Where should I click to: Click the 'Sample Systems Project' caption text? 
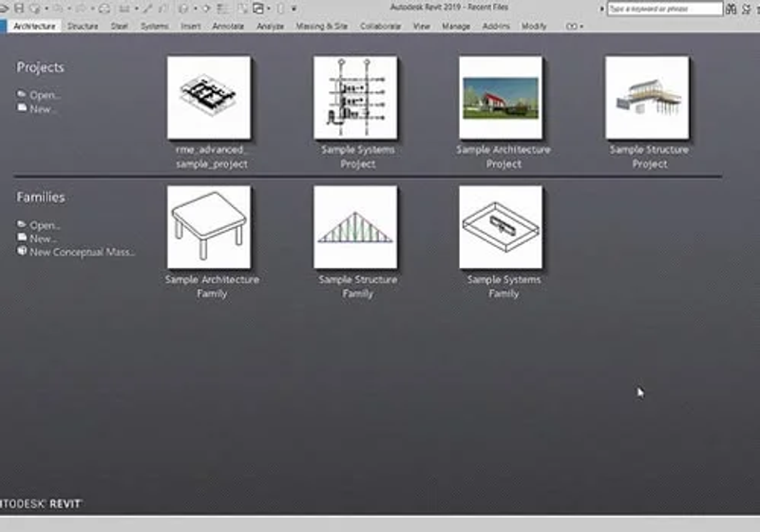click(358, 157)
